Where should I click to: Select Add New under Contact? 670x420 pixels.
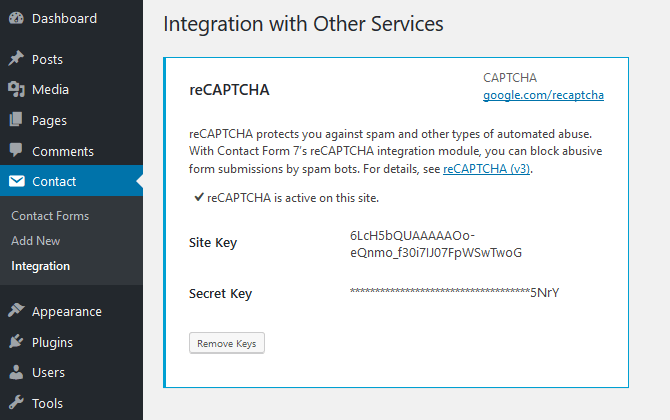click(x=36, y=241)
